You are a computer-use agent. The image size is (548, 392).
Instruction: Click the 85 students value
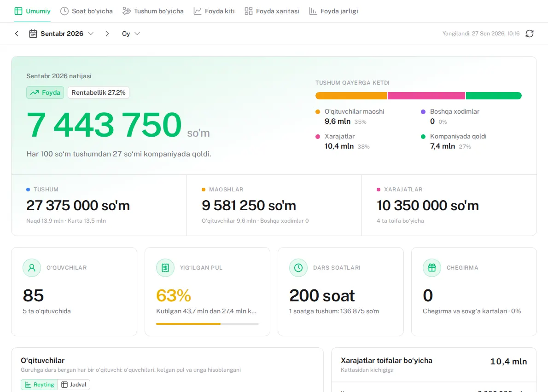[x=33, y=296]
